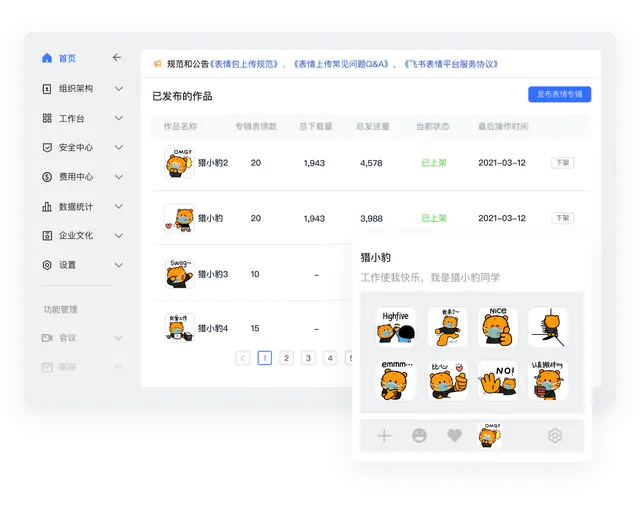Select the 猎小豹 sticker pack tab icon
The height and width of the screenshot is (520, 640).
(x=490, y=434)
